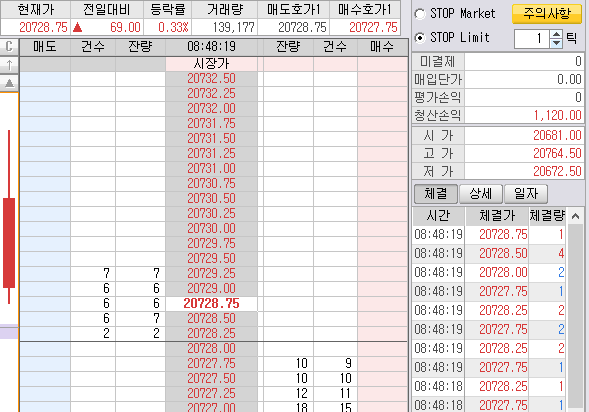Click the 거래량 value 139,177
This screenshot has height=412, width=589.
pyautogui.click(x=234, y=27)
